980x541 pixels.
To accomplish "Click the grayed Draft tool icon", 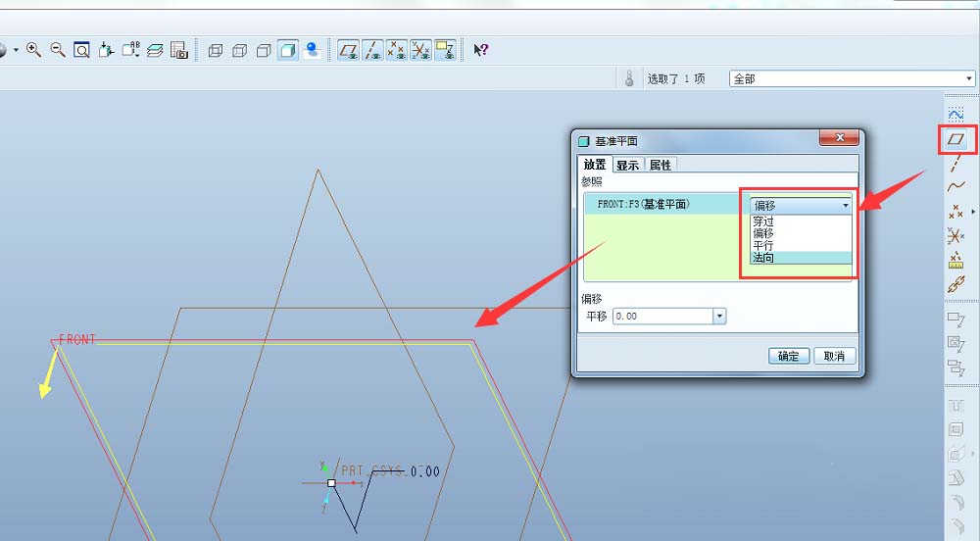I will [x=955, y=478].
